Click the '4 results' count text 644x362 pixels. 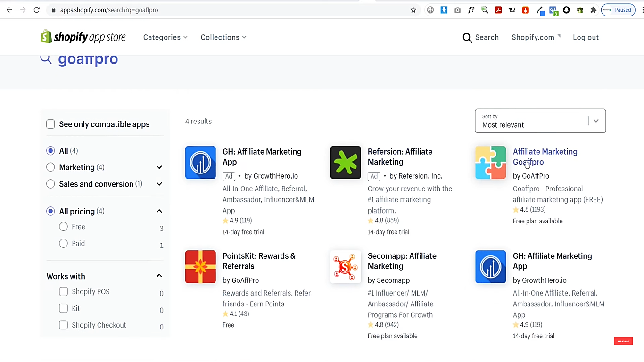[198, 121]
